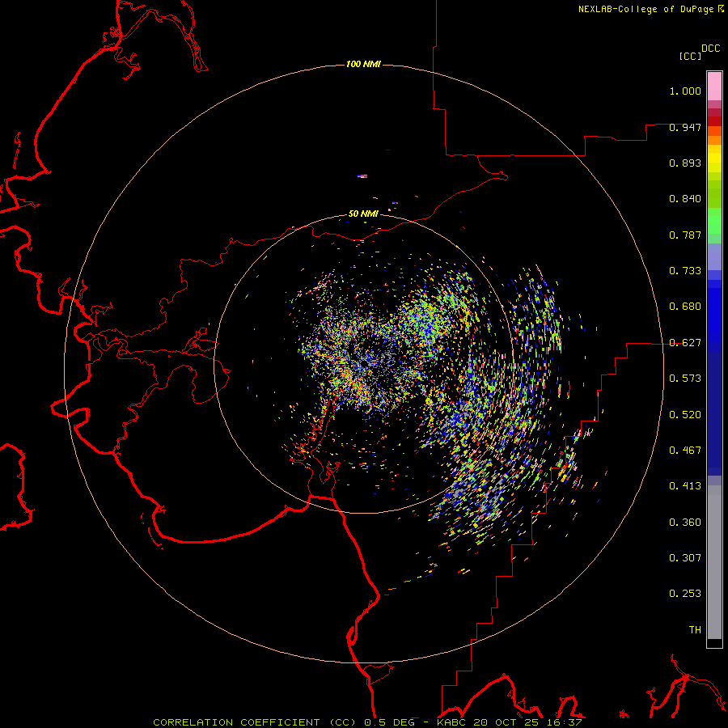
Task: Click the 0.253 scale value
Action: [x=685, y=594]
